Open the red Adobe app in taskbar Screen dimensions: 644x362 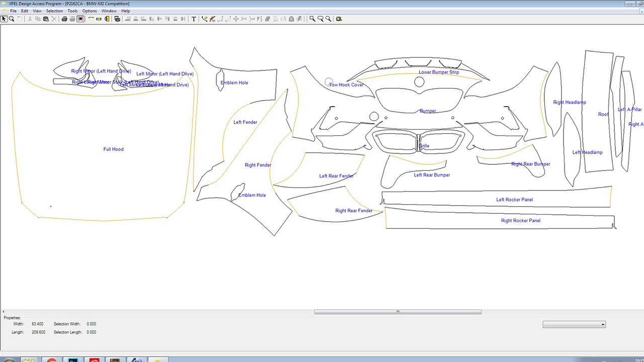pos(94,360)
